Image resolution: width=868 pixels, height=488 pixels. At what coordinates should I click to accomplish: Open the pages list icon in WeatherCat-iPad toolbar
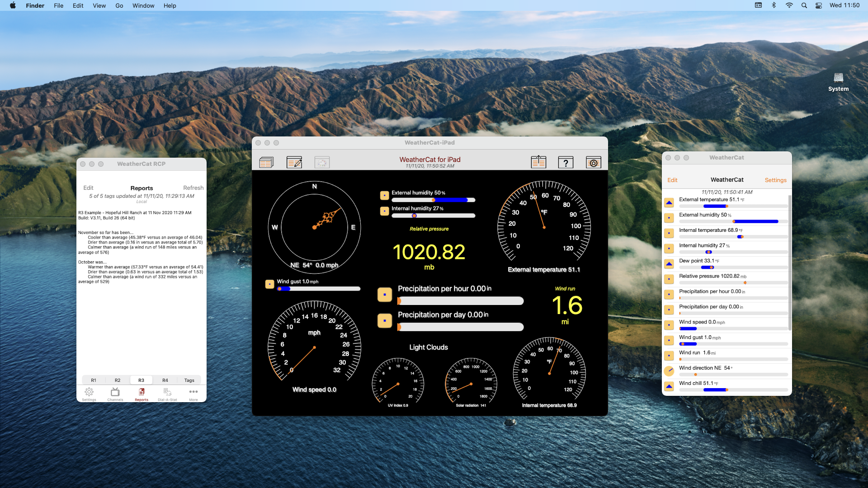click(266, 162)
